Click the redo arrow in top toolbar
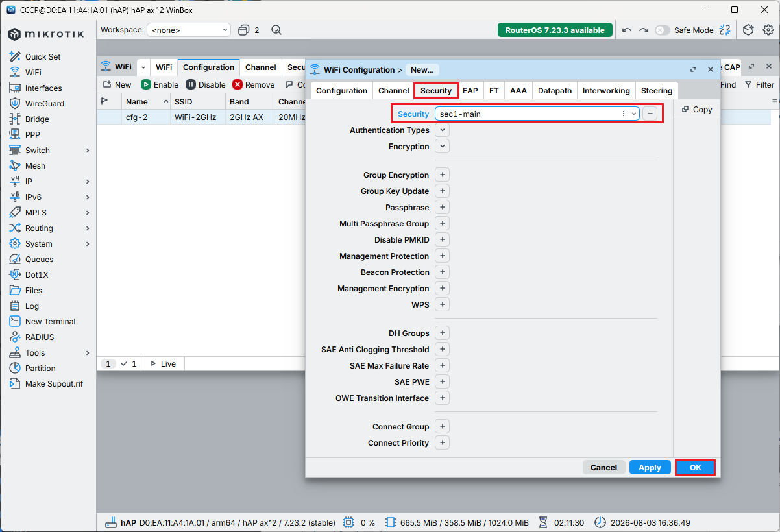Viewport: 780px width, 532px height. click(x=644, y=30)
